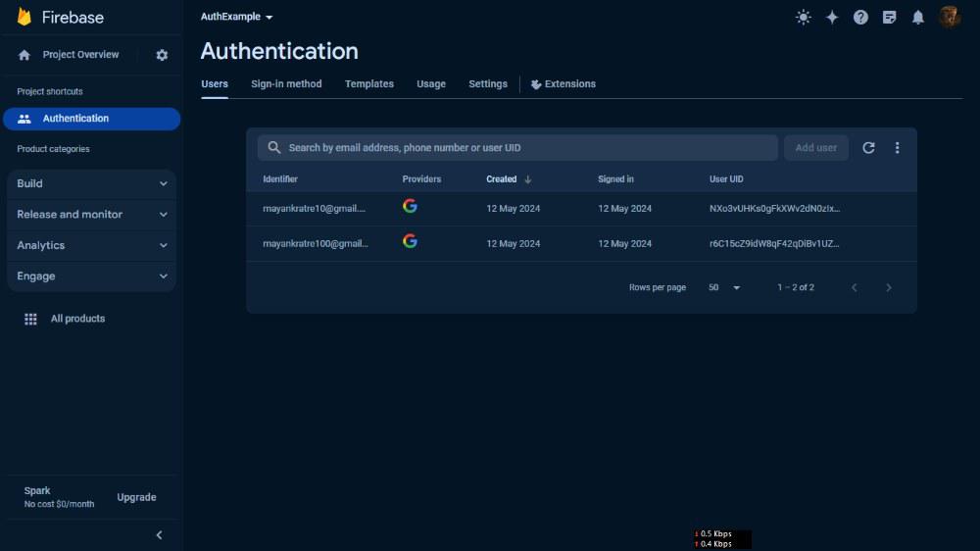
Task: Open the Rows per page dropdown
Action: point(724,287)
